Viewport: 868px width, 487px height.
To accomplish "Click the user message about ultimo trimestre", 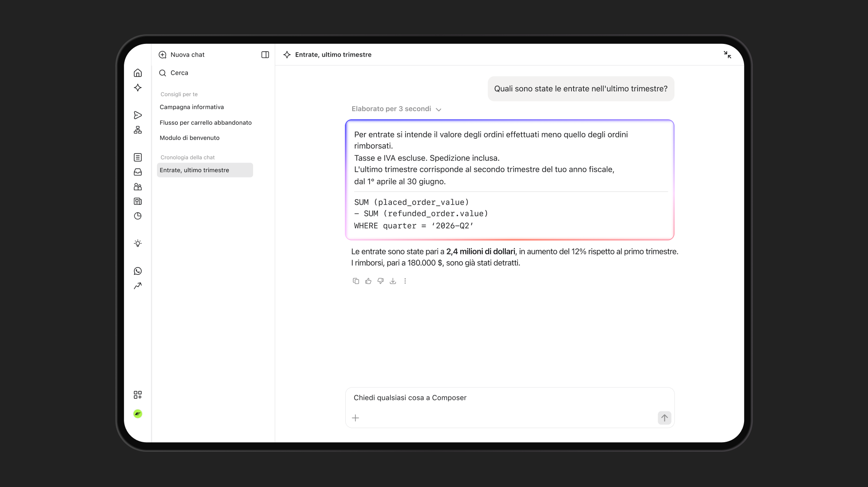I will point(581,89).
